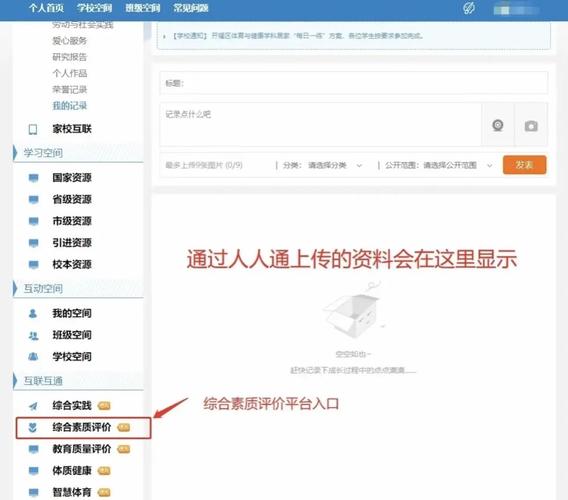Open 省级资源 label in sidebar
This screenshot has width=568, height=500.
72,199
